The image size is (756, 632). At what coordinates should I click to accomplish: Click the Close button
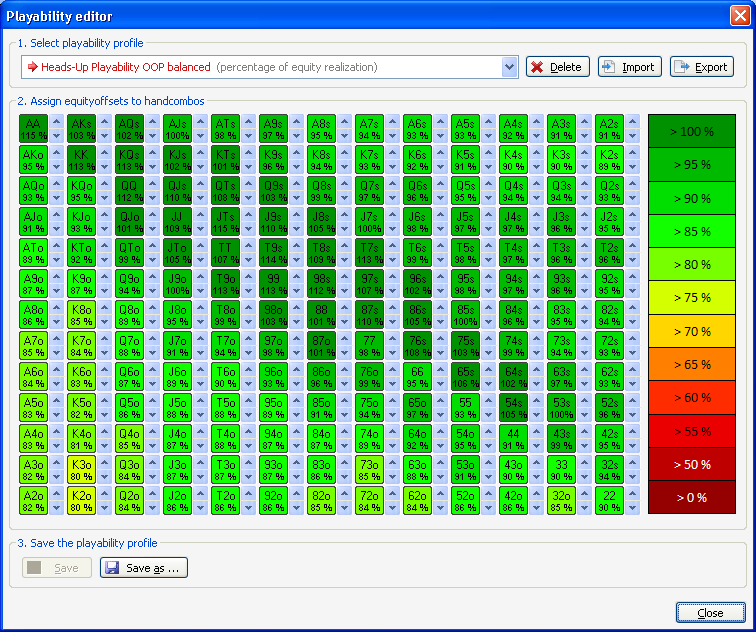pyautogui.click(x=710, y=613)
